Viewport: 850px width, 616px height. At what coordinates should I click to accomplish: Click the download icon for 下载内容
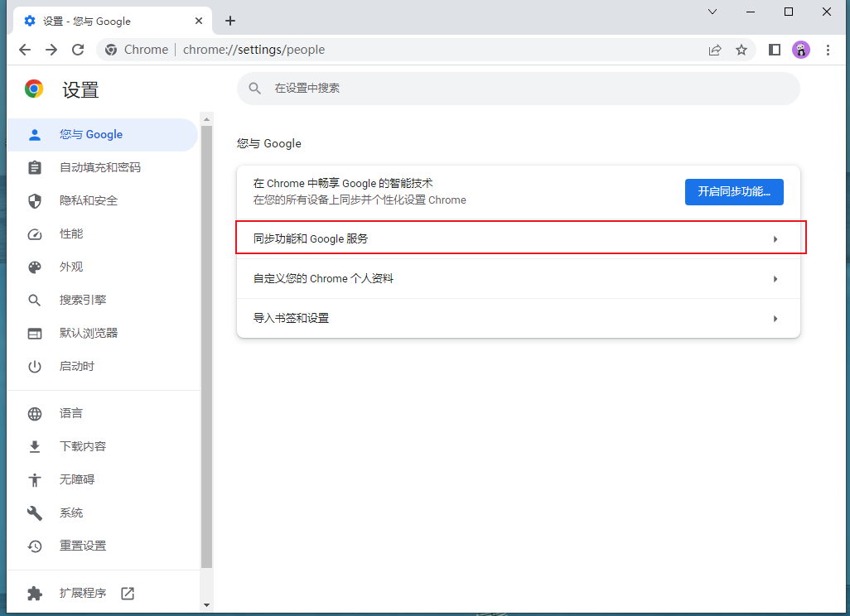(35, 447)
